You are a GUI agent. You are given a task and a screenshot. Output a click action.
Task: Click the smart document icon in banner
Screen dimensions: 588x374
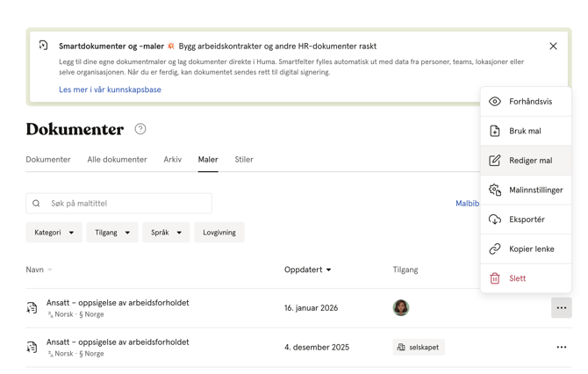pos(44,45)
